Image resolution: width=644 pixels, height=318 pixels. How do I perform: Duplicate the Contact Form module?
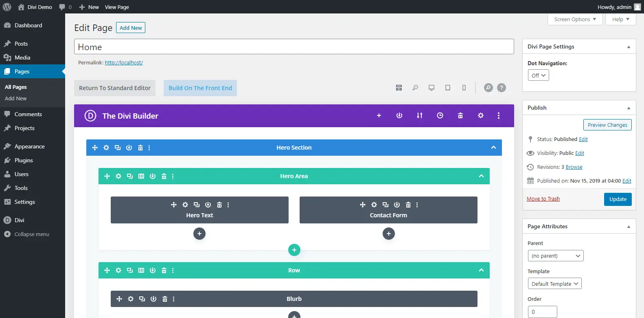tap(386, 205)
